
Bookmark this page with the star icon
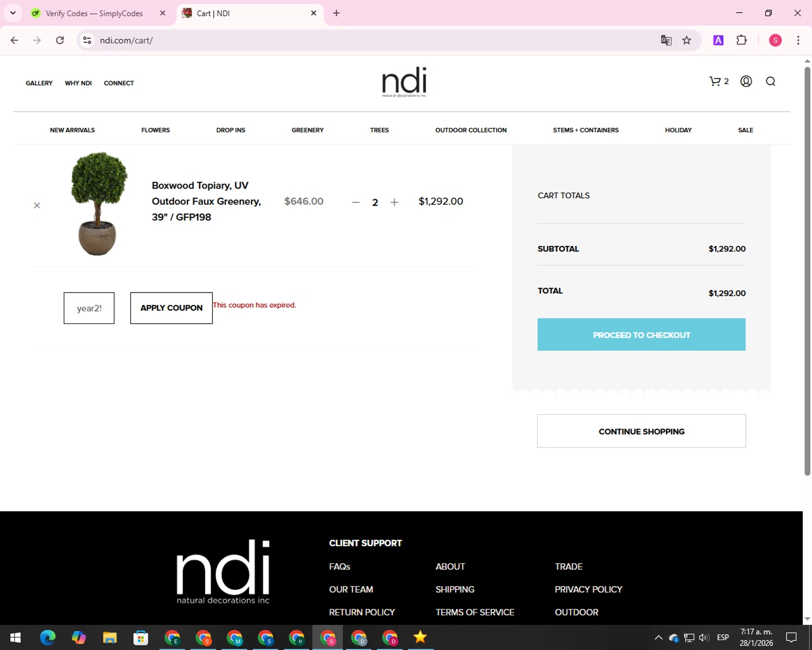coord(686,40)
